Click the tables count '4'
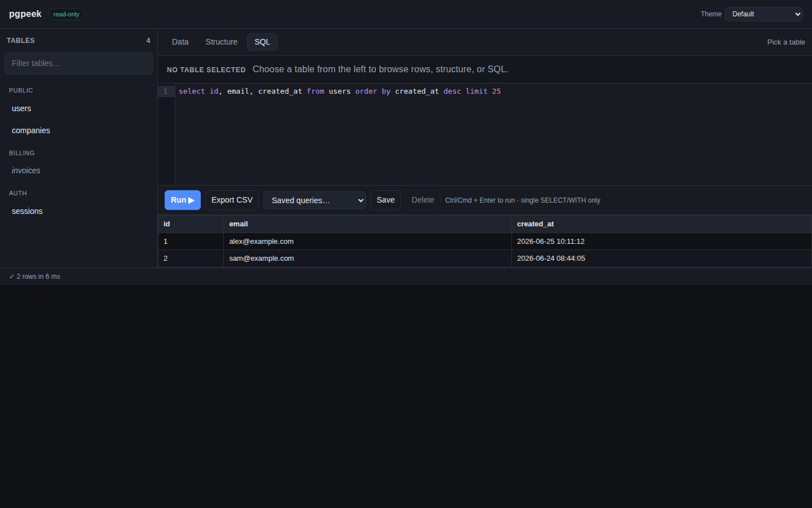812x508 pixels. pyautogui.click(x=148, y=41)
